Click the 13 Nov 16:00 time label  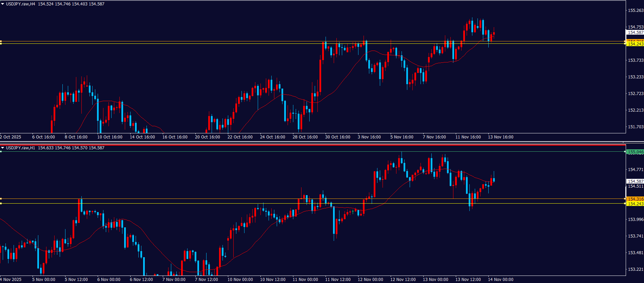pos(501,137)
